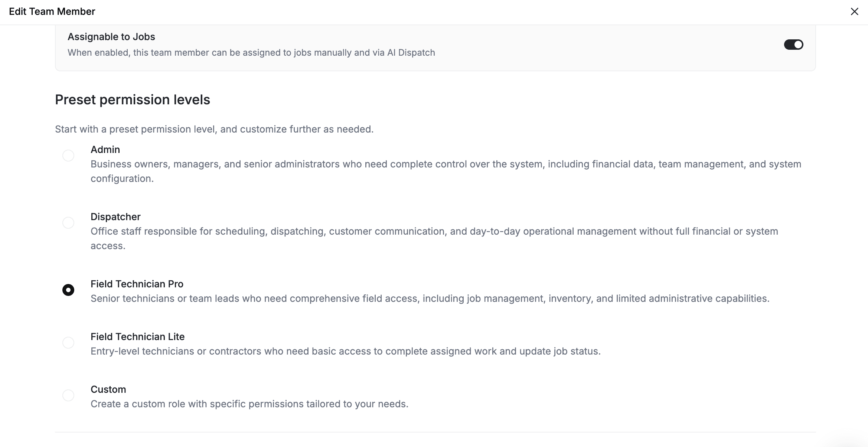Click the Preset permission levels heading
Screen dimensions: 868x447
[x=132, y=99]
